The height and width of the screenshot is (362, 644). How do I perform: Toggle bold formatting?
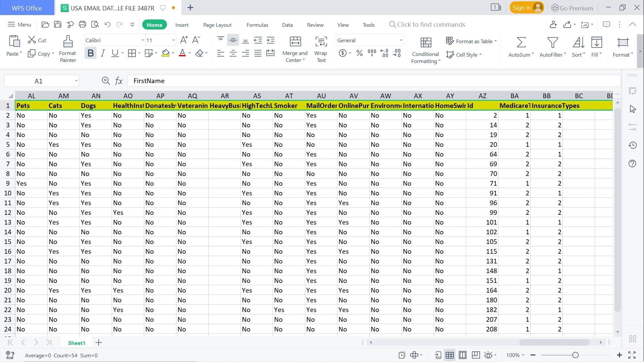(90, 53)
